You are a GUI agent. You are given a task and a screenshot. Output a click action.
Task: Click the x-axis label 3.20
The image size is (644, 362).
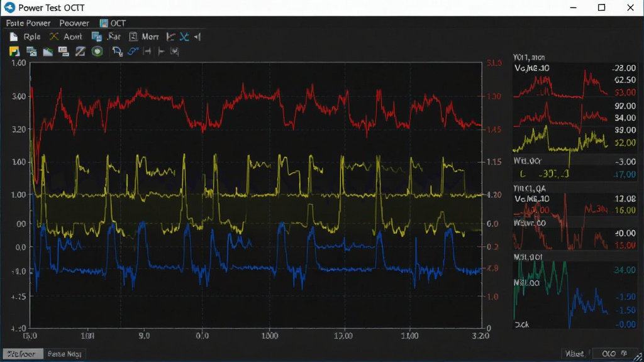pyautogui.click(x=480, y=336)
